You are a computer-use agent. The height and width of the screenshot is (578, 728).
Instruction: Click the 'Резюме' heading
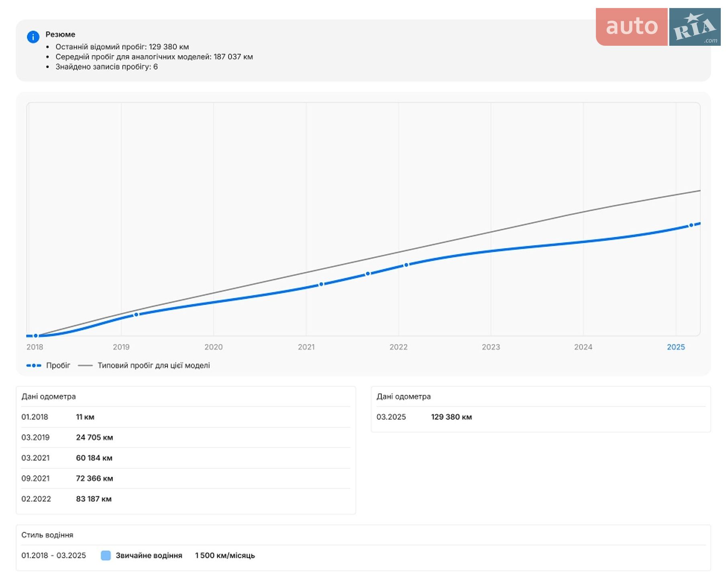coord(60,35)
